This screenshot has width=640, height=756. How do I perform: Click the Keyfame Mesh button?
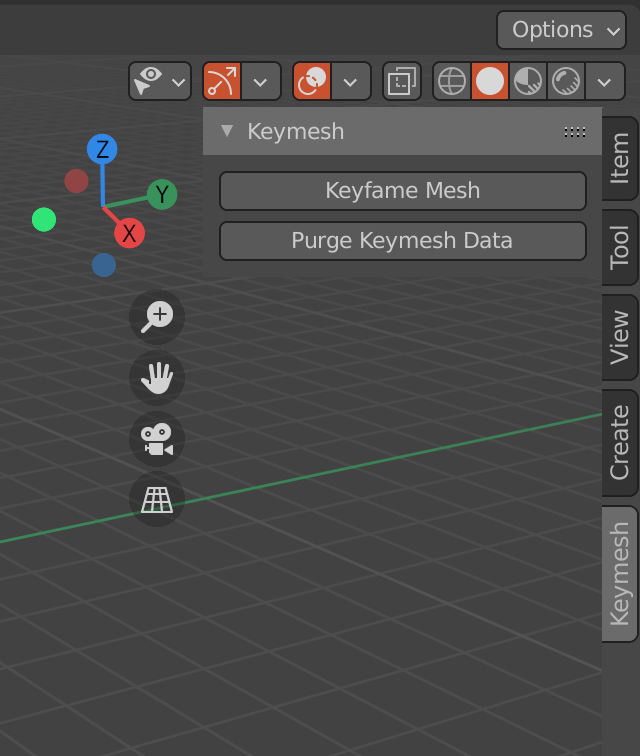pos(403,190)
